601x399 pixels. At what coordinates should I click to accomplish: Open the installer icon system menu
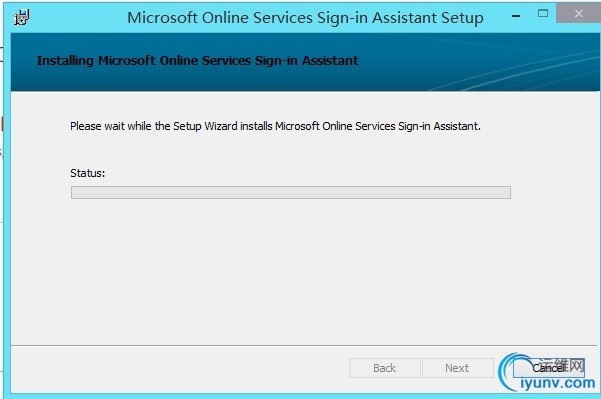(21, 17)
